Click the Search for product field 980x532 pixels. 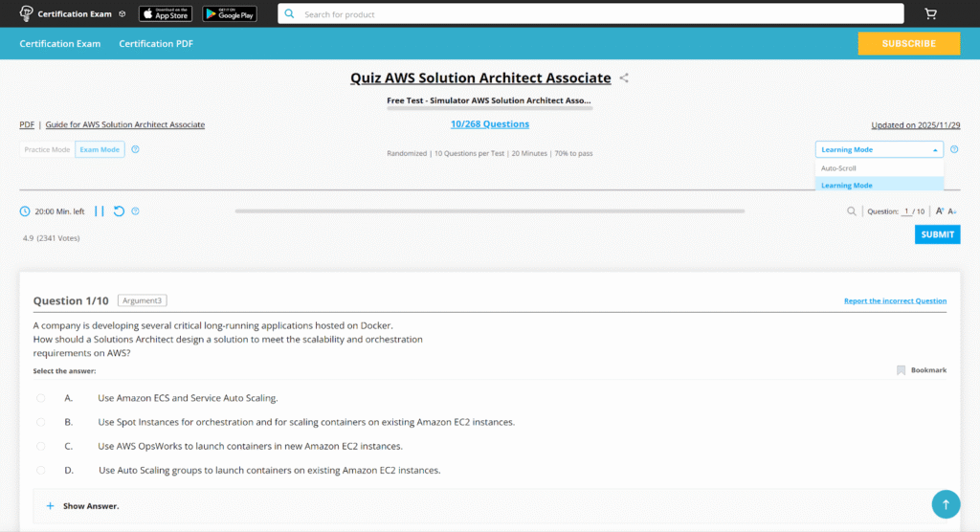tap(590, 14)
